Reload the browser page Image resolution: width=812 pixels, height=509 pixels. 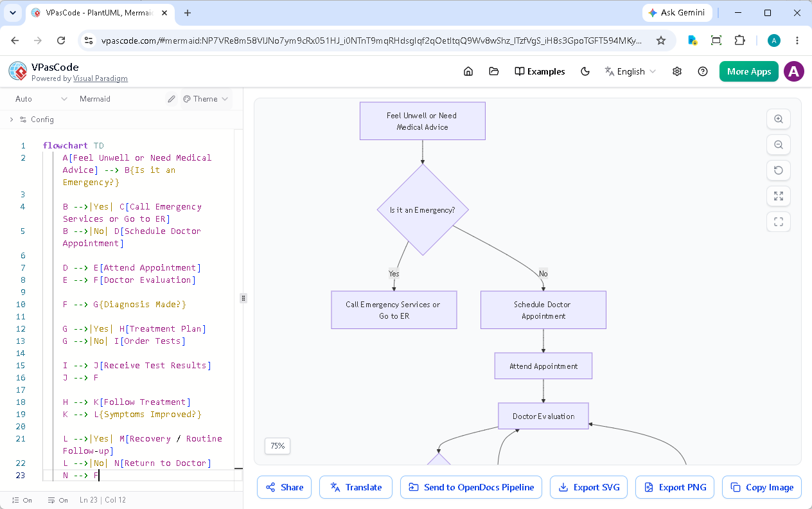click(x=61, y=40)
